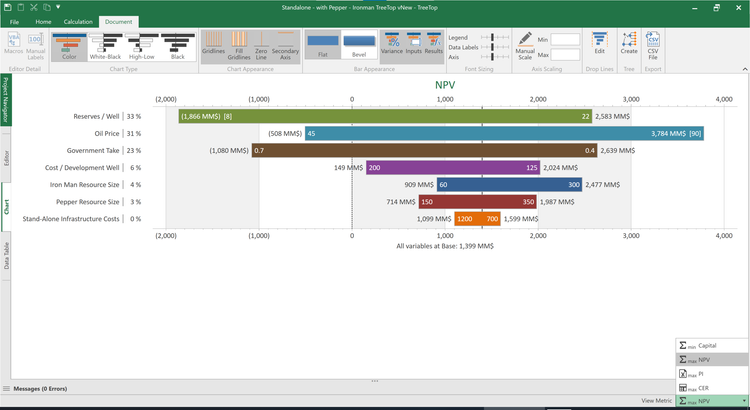
Task: Switch to the Calculation ribbon tab
Action: point(78,22)
